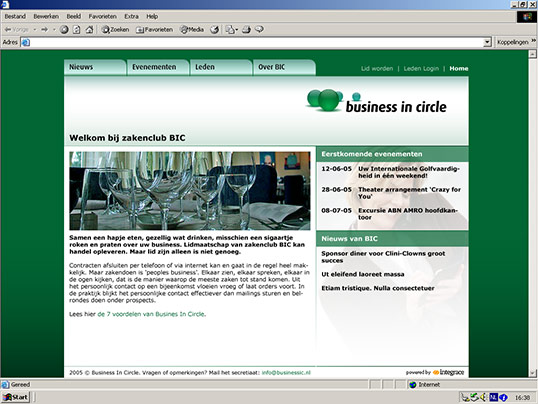538x404 pixels.
Task: Click the Nieuws van BIC header
Action: tap(392, 239)
